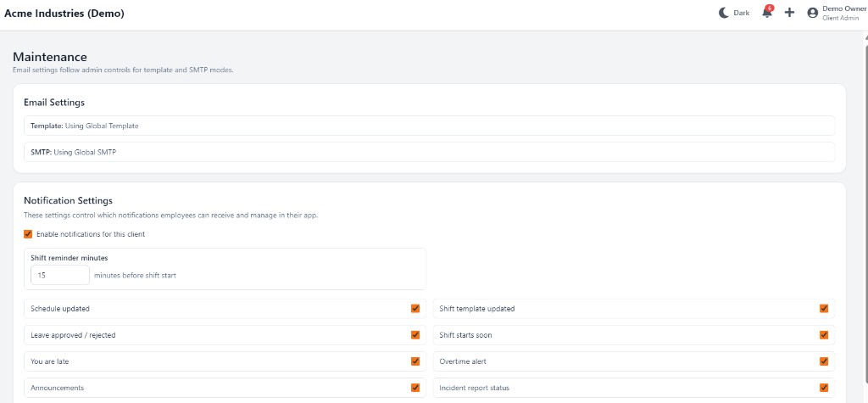
Task: Click the Shift reminder minutes label
Action: coord(70,258)
